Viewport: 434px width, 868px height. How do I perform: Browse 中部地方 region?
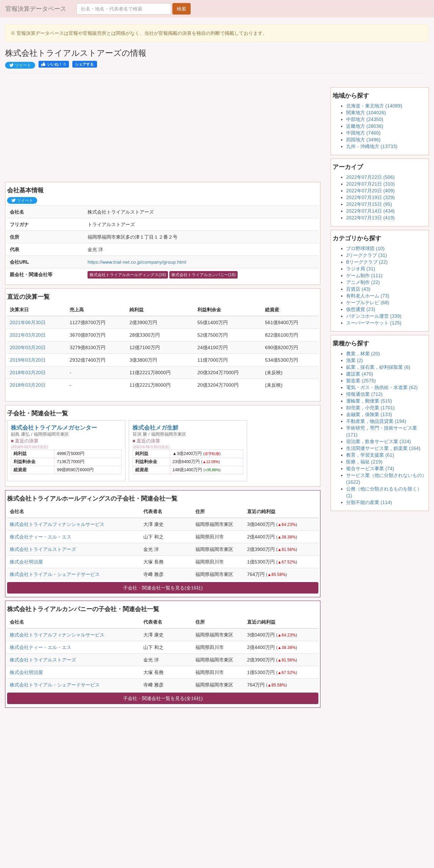click(x=364, y=119)
